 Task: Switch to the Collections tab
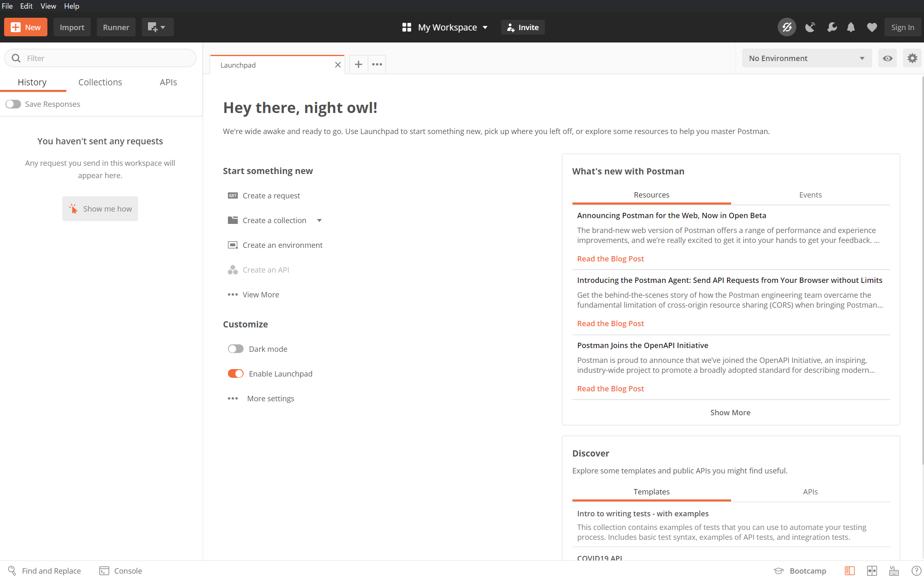[x=100, y=82]
